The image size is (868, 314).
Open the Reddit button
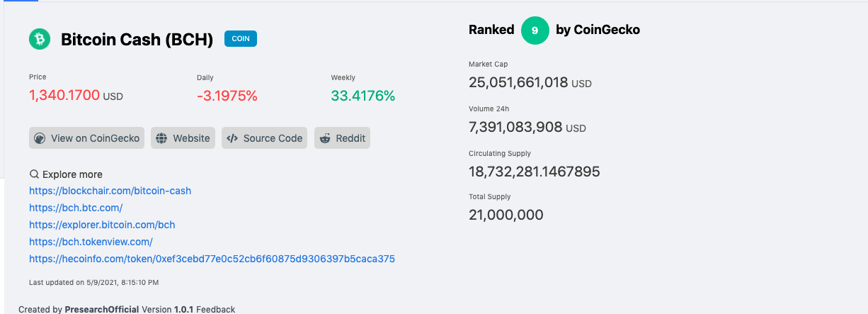(343, 138)
